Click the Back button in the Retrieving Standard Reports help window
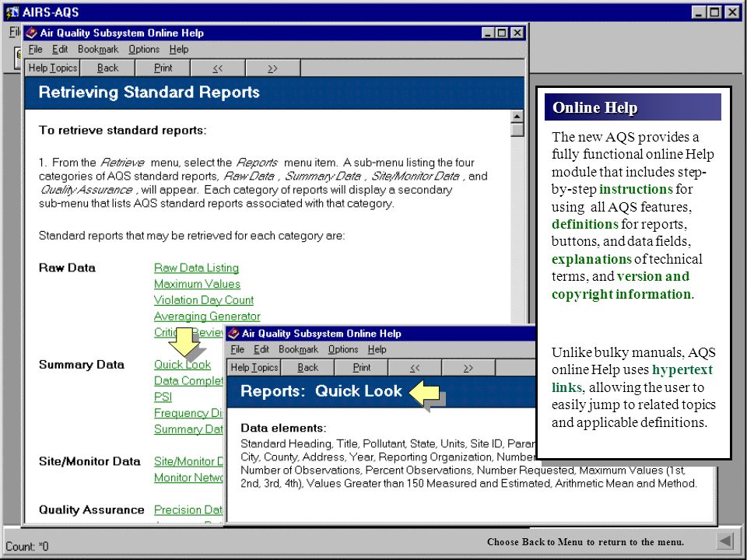Screen dimensions: 747x560 107,68
